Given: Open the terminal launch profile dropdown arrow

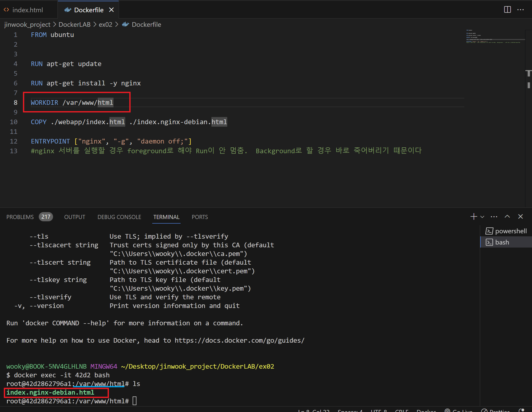Looking at the screenshot, I should pos(482,217).
